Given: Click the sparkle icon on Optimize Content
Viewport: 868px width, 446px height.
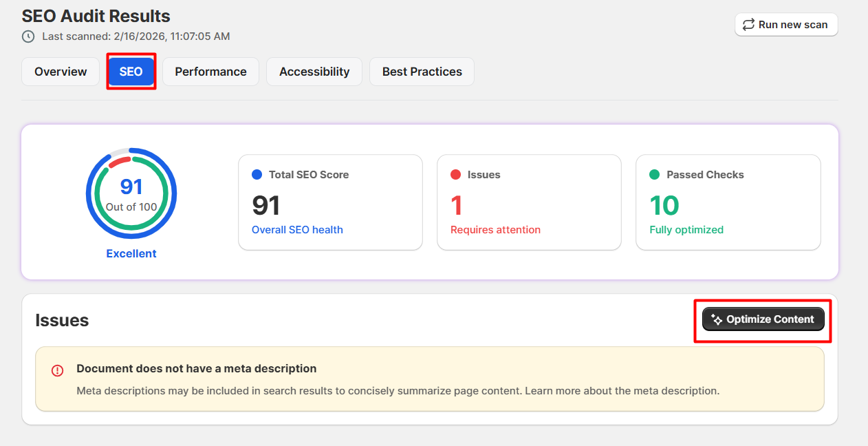Looking at the screenshot, I should coord(717,319).
